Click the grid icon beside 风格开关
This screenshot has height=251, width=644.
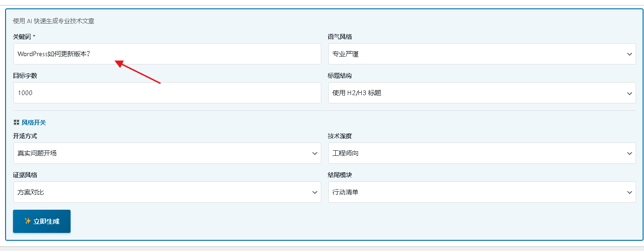pyautogui.click(x=16, y=122)
